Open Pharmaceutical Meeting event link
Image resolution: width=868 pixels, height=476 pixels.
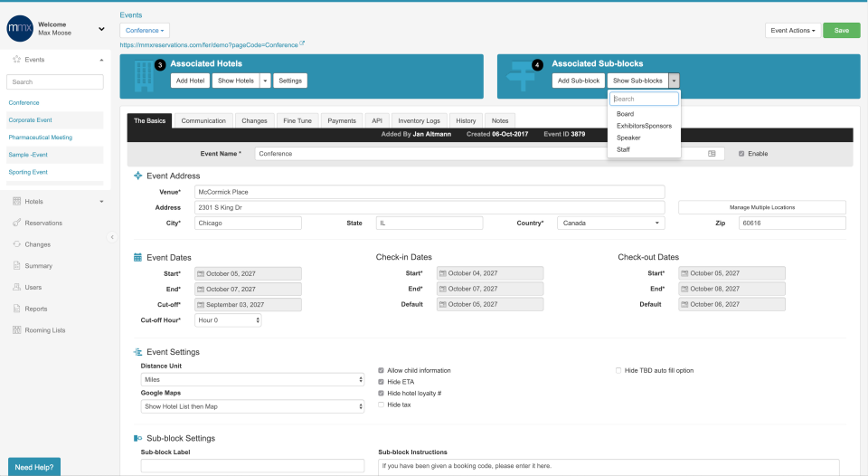tap(41, 138)
